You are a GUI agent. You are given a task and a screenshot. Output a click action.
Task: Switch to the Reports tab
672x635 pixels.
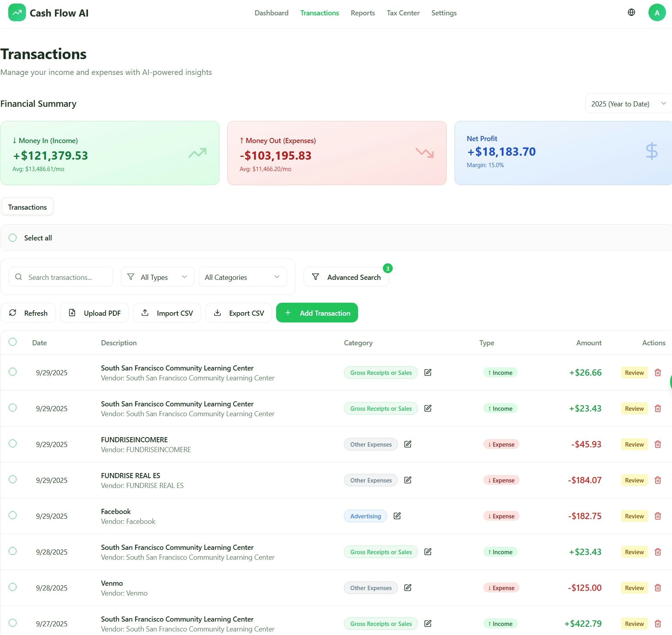click(362, 13)
